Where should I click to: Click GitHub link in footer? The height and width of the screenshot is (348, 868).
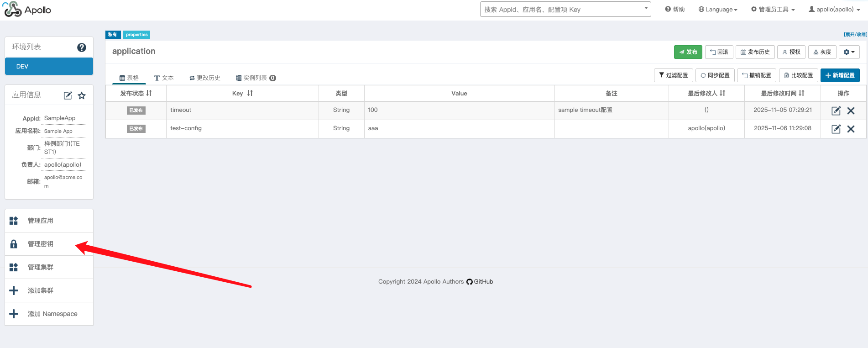(480, 282)
